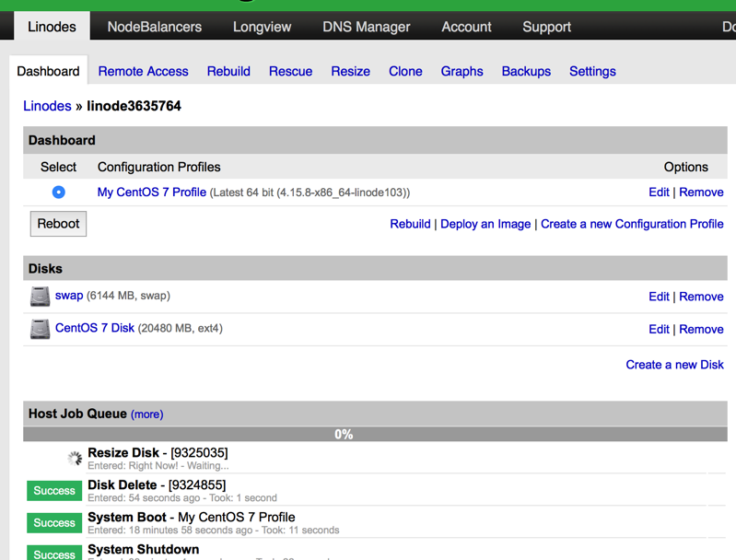This screenshot has width=736, height=560.
Task: Click the (more) link in Host Job Queue
Action: [x=146, y=414]
